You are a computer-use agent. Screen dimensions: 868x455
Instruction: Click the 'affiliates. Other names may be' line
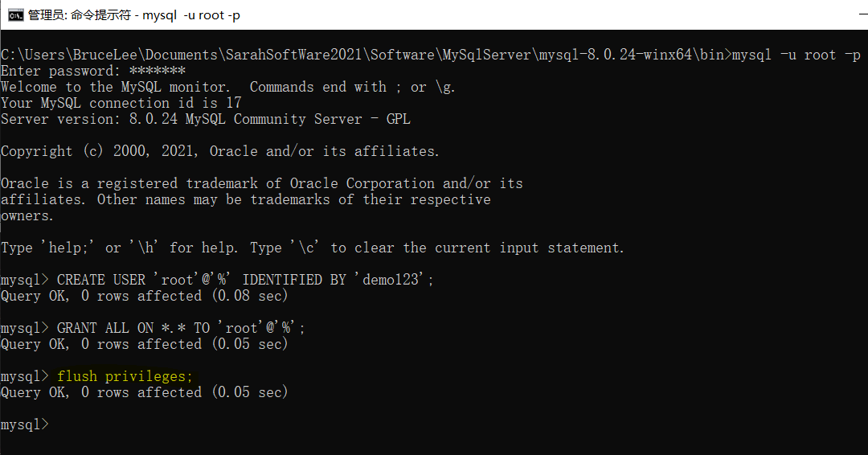[246, 199]
